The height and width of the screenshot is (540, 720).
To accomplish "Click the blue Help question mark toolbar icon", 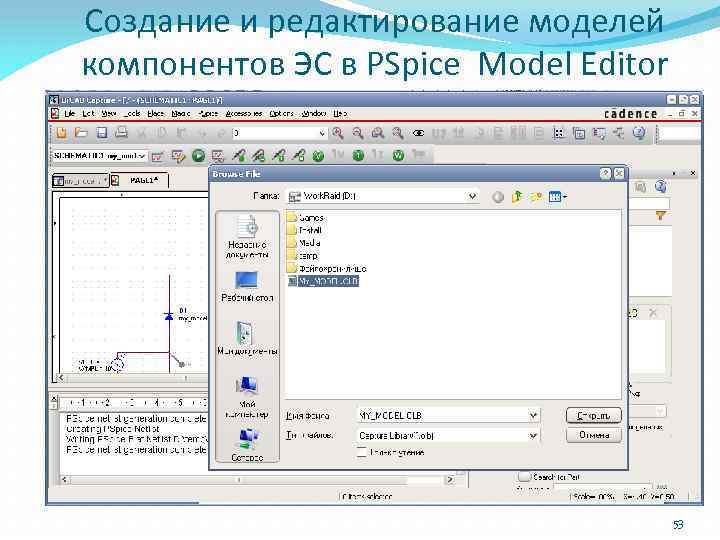I will [639, 133].
